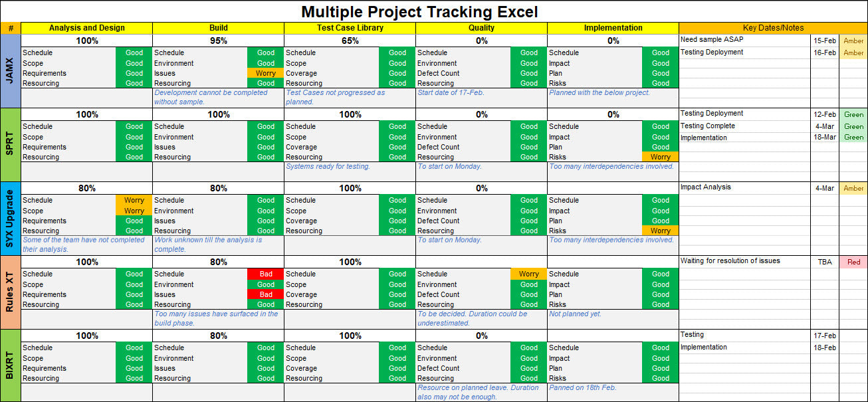Click the Worry status for SYX Upgrade Scope
868x402 pixels.
133,210
